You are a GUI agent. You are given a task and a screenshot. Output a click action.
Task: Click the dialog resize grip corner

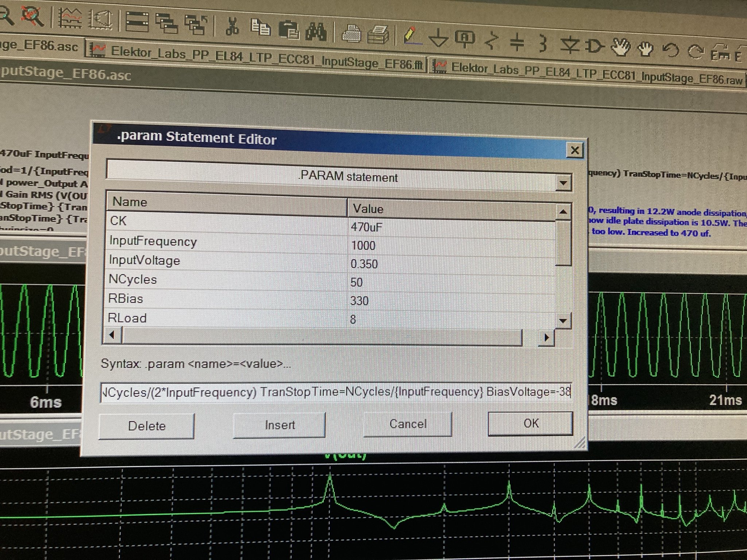coord(580,443)
